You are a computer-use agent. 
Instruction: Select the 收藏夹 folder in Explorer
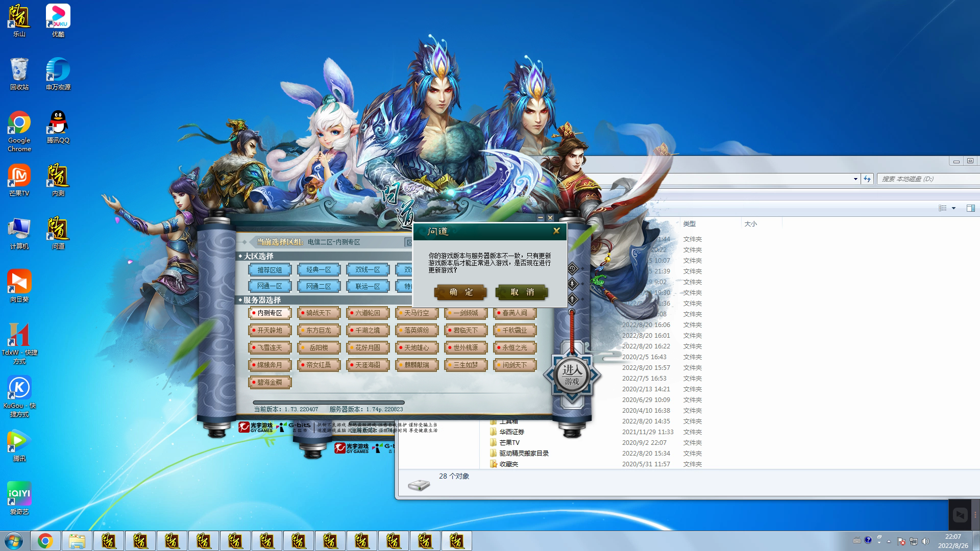pos(508,464)
